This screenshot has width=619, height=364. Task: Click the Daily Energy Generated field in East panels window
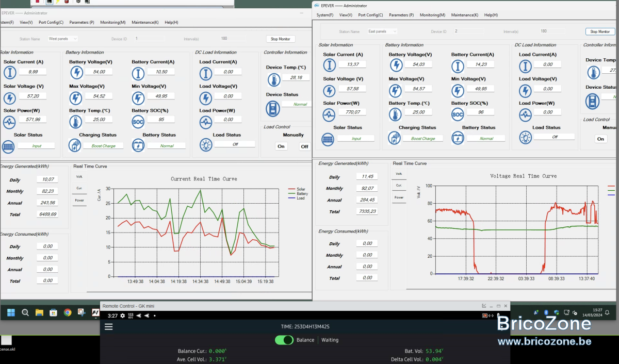tap(367, 177)
